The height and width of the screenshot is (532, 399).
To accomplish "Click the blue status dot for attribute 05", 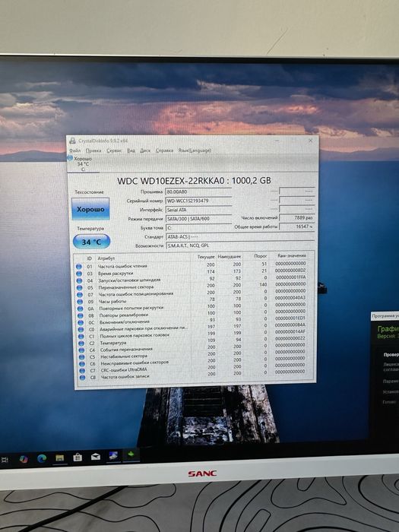I will [x=80, y=288].
